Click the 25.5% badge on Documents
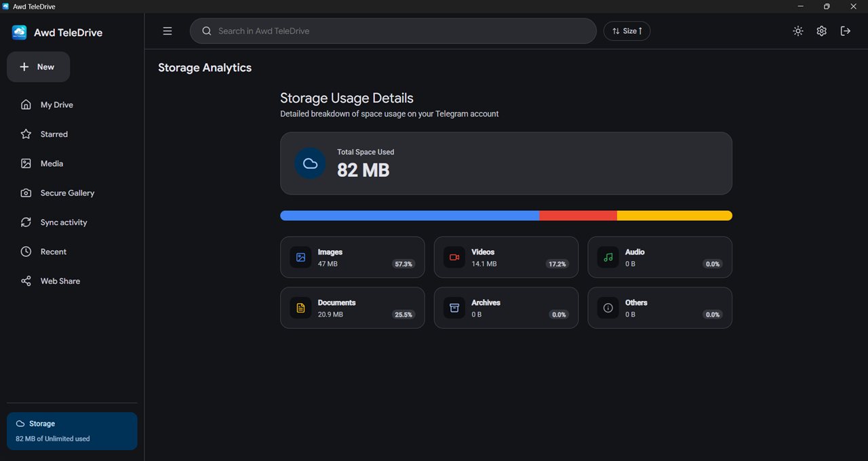This screenshot has height=461, width=868. (403, 315)
